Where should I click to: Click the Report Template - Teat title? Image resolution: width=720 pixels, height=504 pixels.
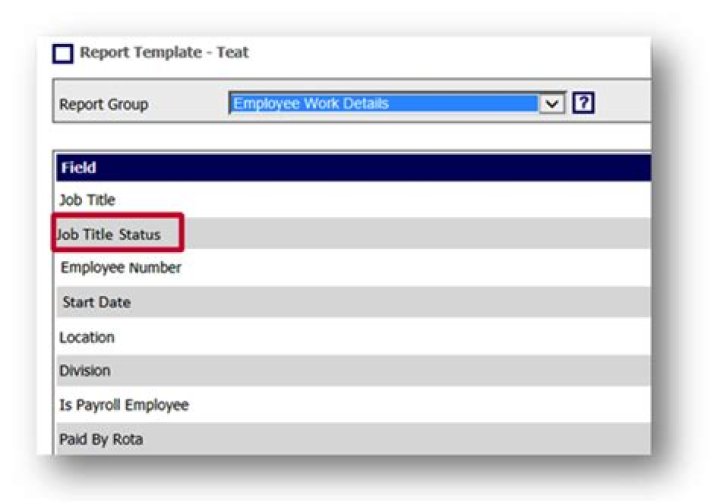[164, 52]
